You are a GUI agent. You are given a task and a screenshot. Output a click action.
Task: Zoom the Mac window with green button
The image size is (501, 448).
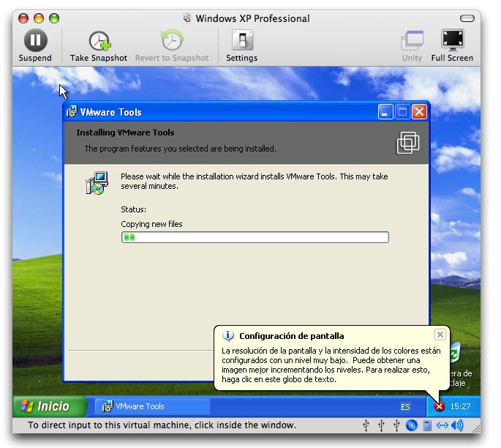54,18
